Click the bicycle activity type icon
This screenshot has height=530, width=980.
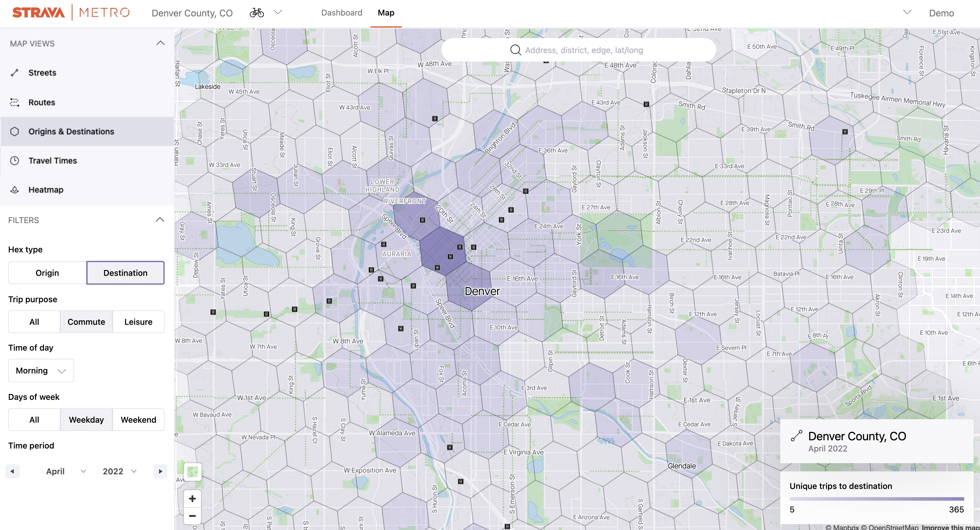(257, 13)
